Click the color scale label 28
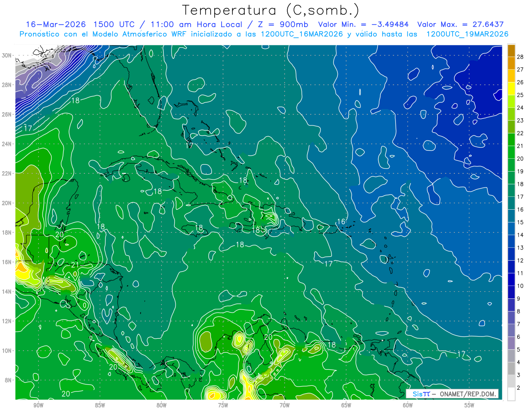The image size is (532, 411). [520, 57]
